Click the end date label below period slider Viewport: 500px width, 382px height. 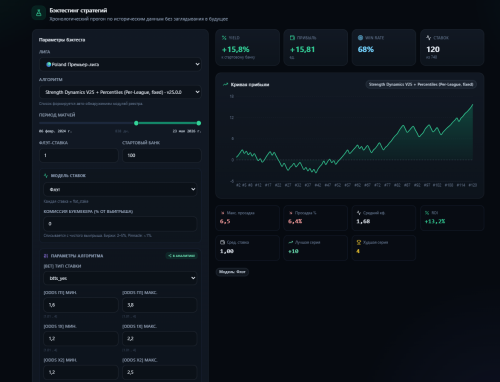187,131
